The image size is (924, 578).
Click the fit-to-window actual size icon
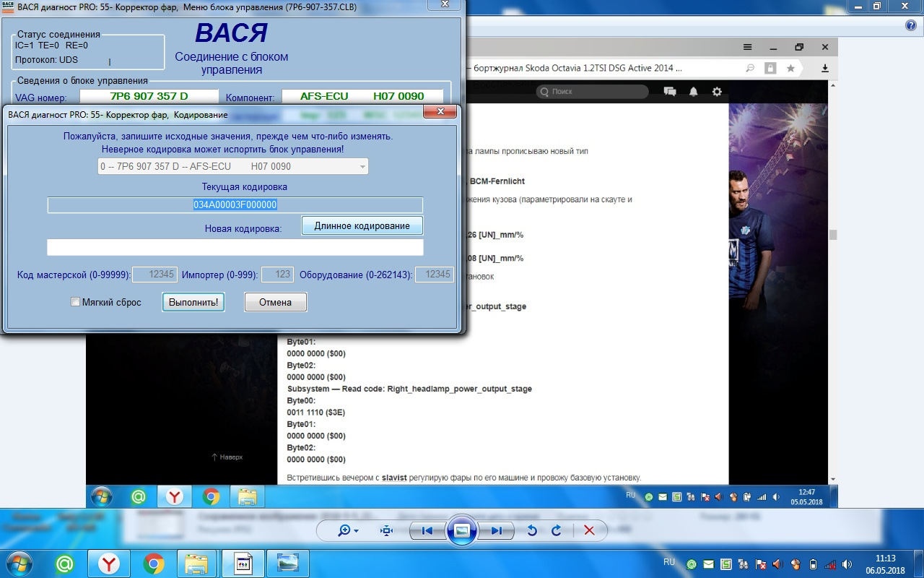point(386,530)
